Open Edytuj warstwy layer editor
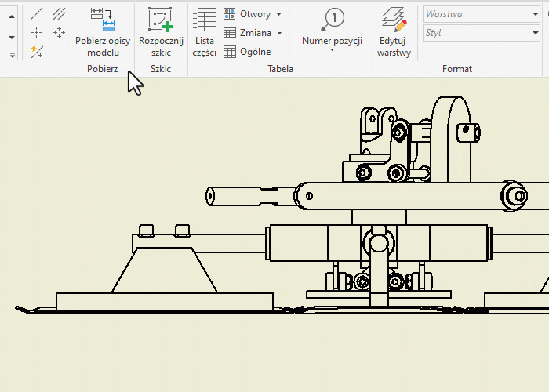The image size is (549, 392). [394, 19]
